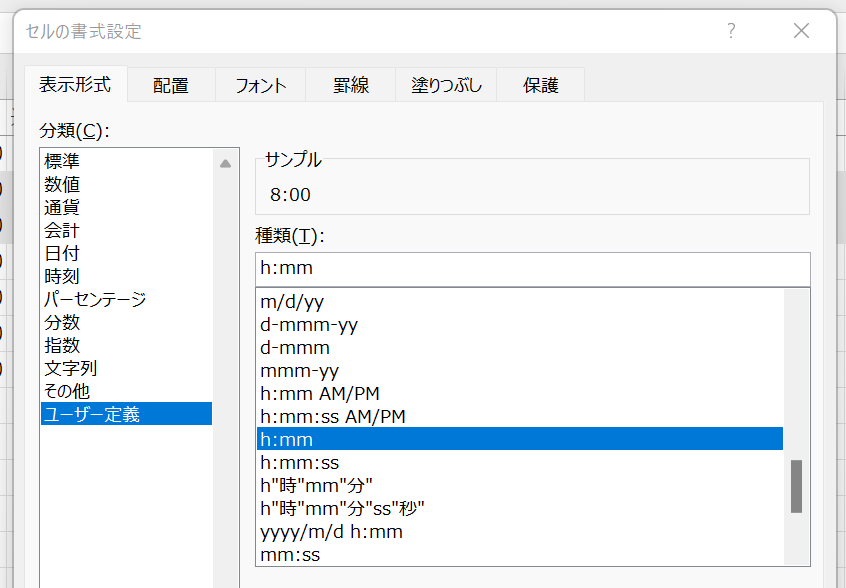
Task: Select the パーセンテージ category
Action: [95, 299]
